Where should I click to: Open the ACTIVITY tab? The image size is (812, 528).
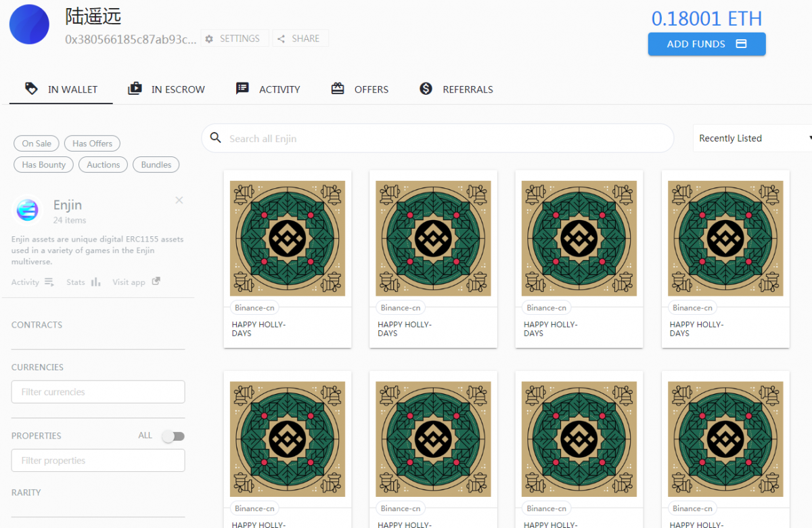(268, 89)
